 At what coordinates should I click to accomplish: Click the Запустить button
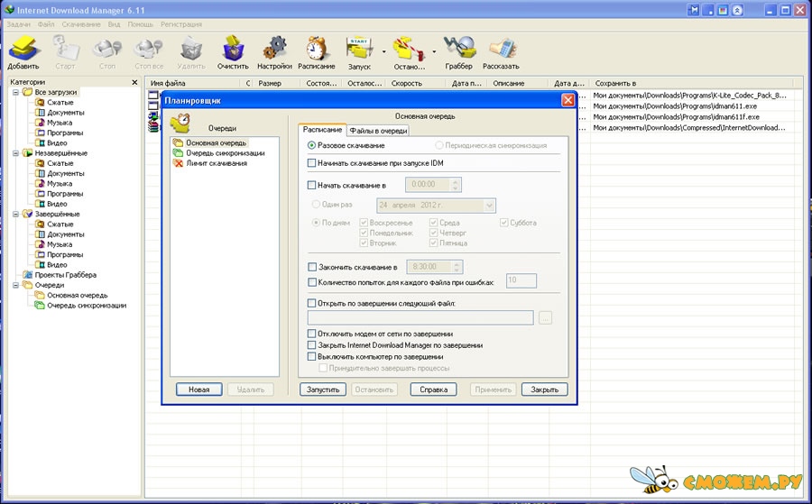(x=323, y=389)
